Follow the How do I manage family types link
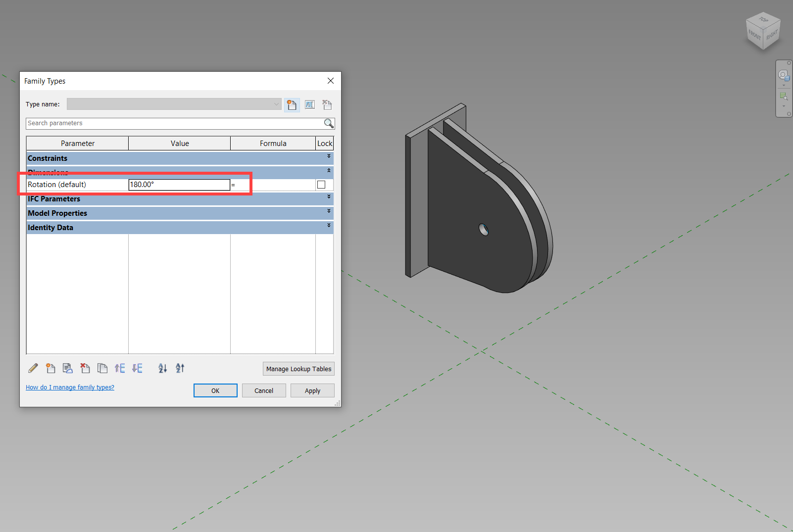This screenshot has width=793, height=532. click(70, 387)
